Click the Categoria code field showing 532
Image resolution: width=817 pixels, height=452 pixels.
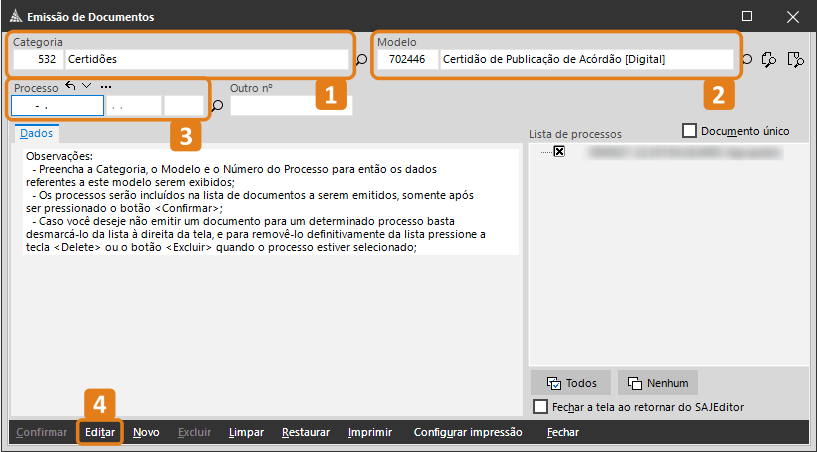click(38, 60)
